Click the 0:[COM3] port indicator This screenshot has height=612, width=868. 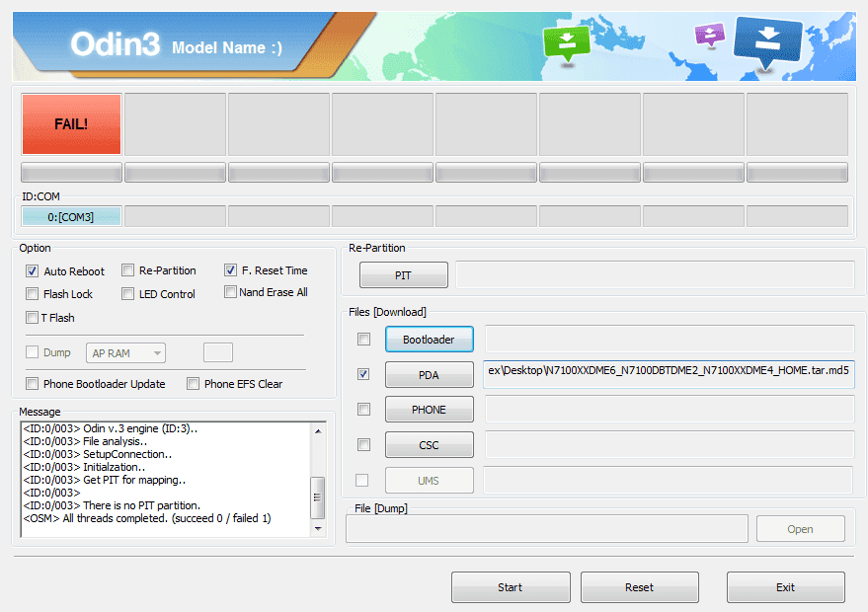coord(71,217)
